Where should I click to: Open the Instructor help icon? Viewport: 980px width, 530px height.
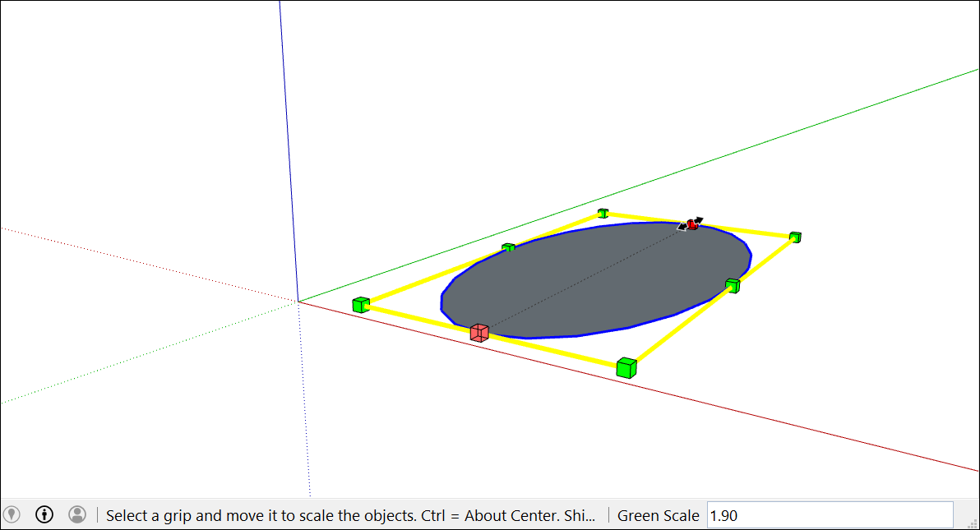44,514
